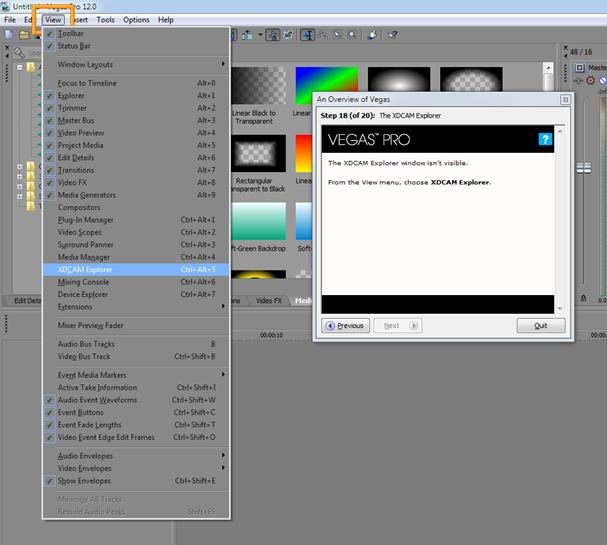Select Device Explorer menu item
The image size is (607, 545).
(x=135, y=294)
